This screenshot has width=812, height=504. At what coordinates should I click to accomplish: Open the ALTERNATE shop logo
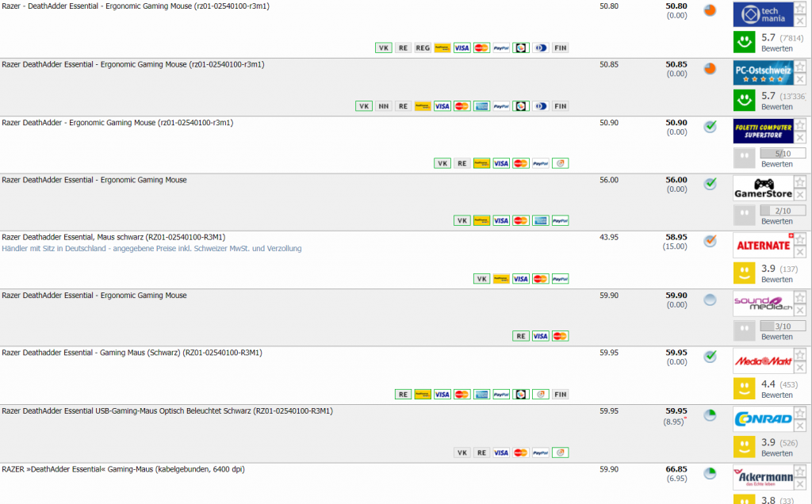click(x=763, y=246)
